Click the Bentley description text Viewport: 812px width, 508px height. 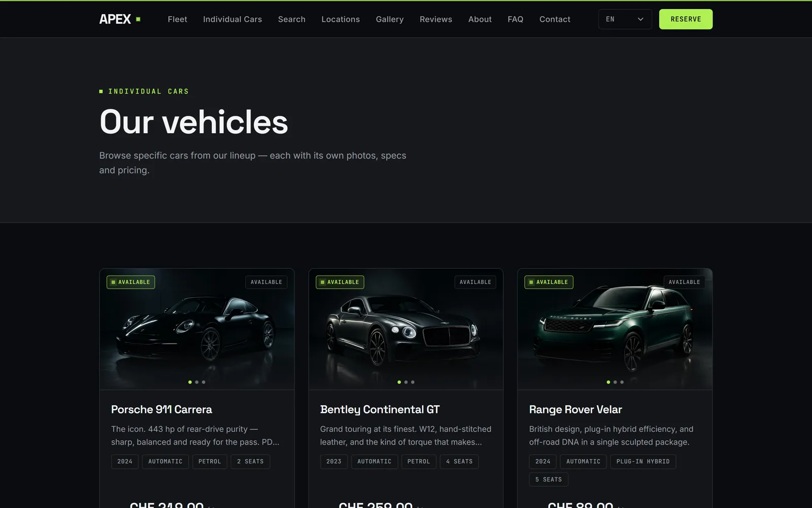[405, 435]
